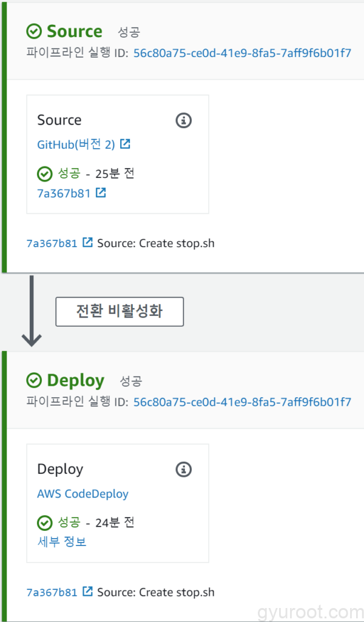Open the GitHub(버전 2) provider link
The height and width of the screenshot is (622, 364).
pyautogui.click(x=76, y=145)
